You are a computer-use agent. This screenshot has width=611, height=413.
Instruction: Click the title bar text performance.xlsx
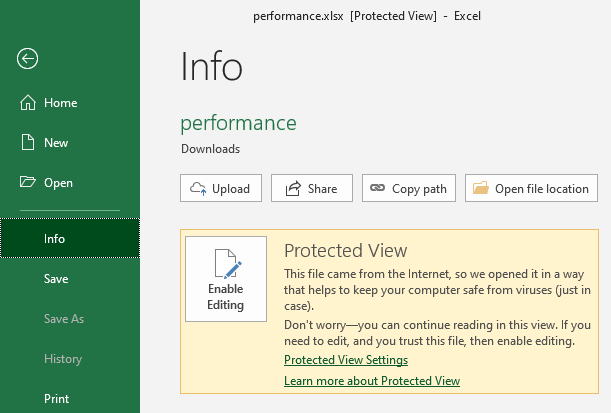tap(298, 16)
